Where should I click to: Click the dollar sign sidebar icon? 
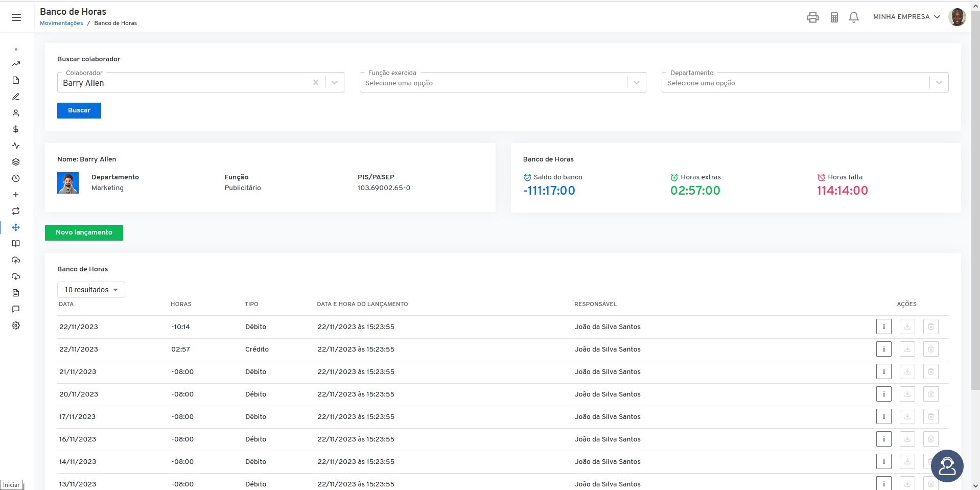pos(16,129)
